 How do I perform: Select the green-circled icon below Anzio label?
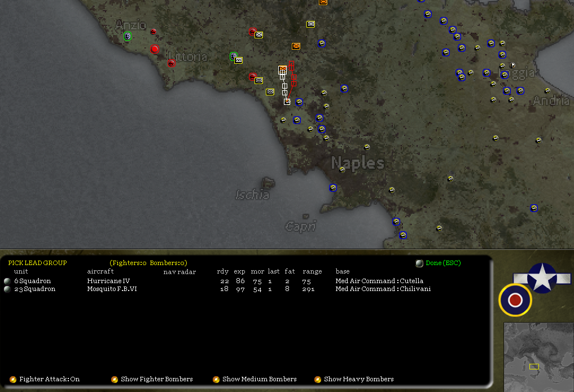[128, 36]
